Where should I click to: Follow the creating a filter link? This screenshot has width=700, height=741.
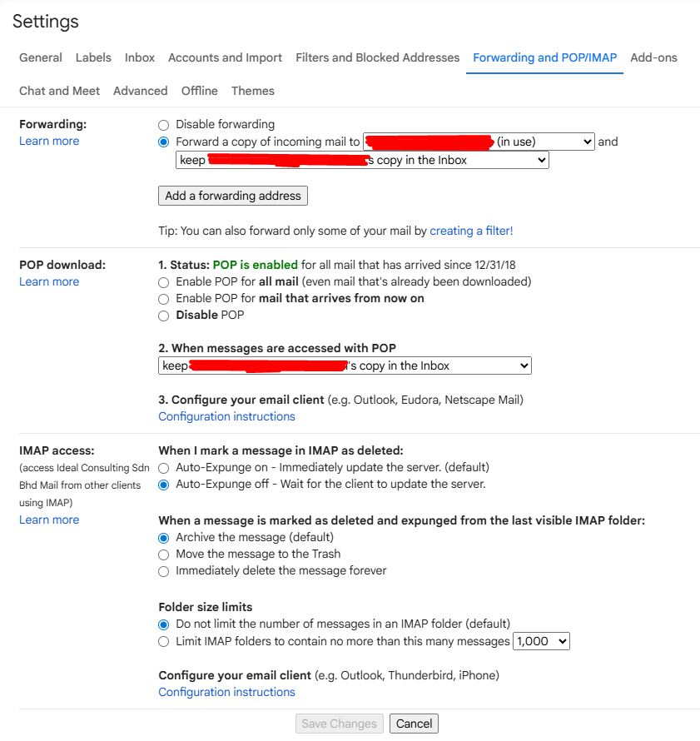coord(471,231)
